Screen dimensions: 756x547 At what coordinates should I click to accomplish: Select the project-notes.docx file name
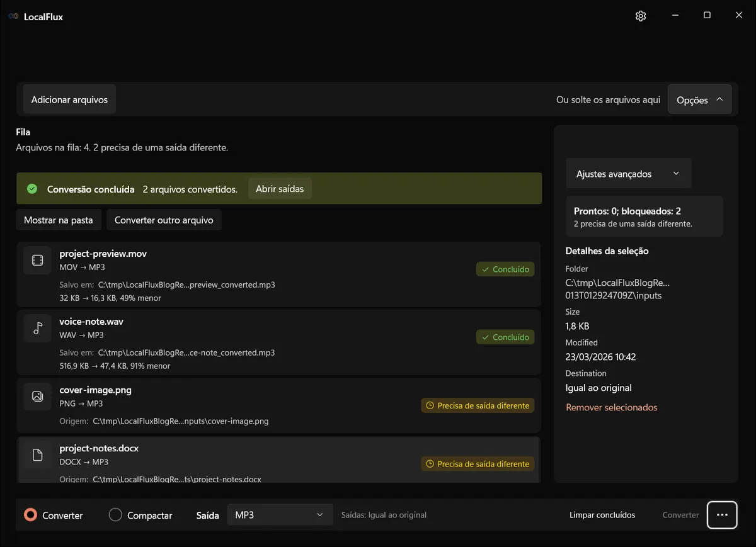(x=99, y=448)
